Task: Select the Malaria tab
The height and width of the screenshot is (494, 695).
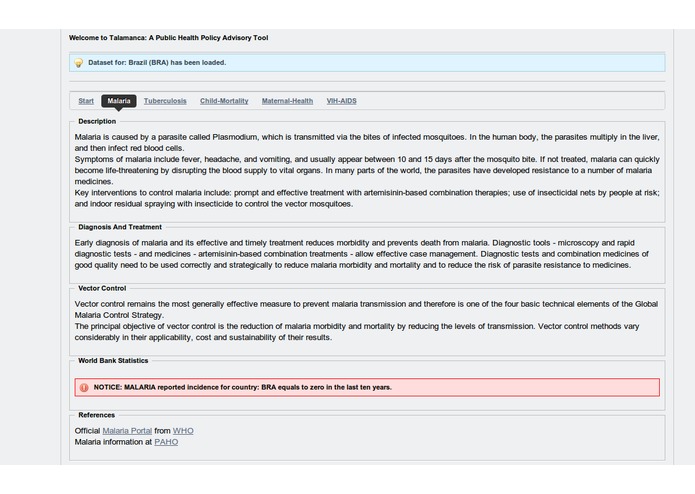Action: click(119, 101)
